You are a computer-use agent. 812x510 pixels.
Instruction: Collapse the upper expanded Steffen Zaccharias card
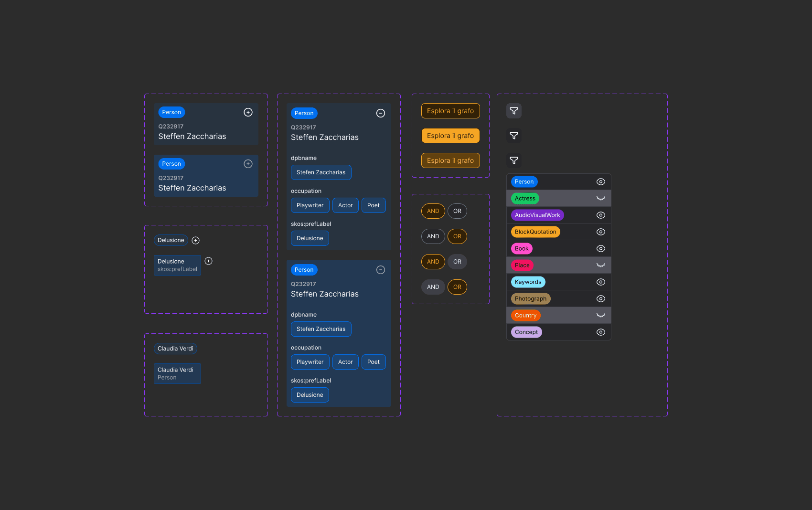tap(381, 113)
